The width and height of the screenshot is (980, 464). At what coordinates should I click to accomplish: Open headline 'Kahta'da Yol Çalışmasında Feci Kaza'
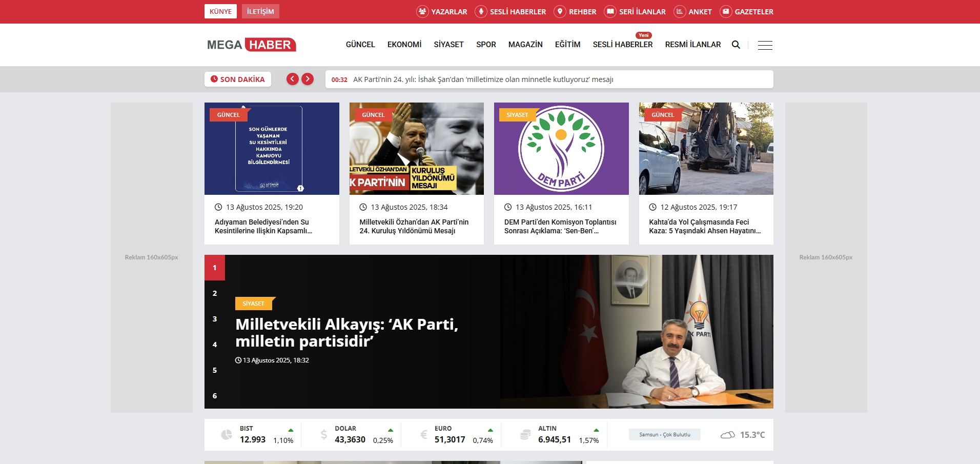point(705,227)
